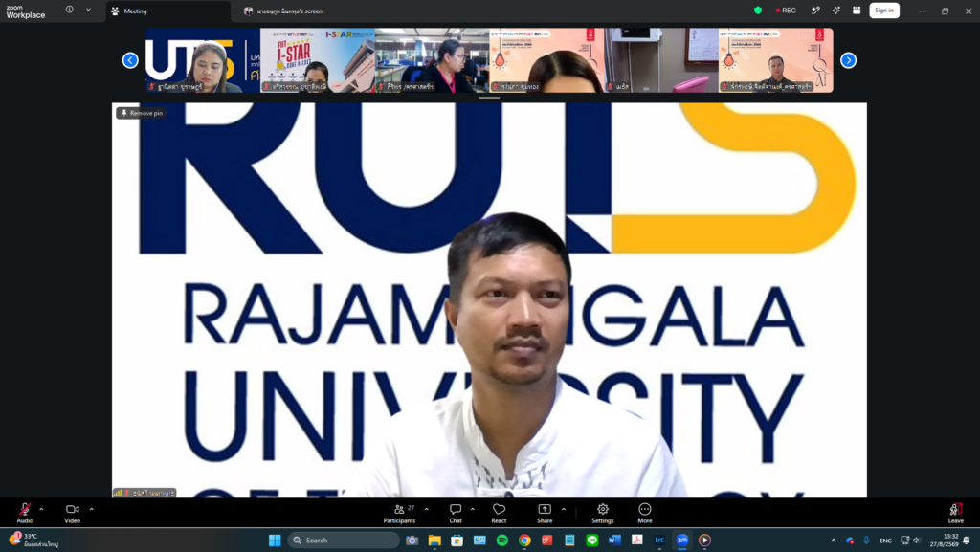Expand the arrow beside Share

563,510
